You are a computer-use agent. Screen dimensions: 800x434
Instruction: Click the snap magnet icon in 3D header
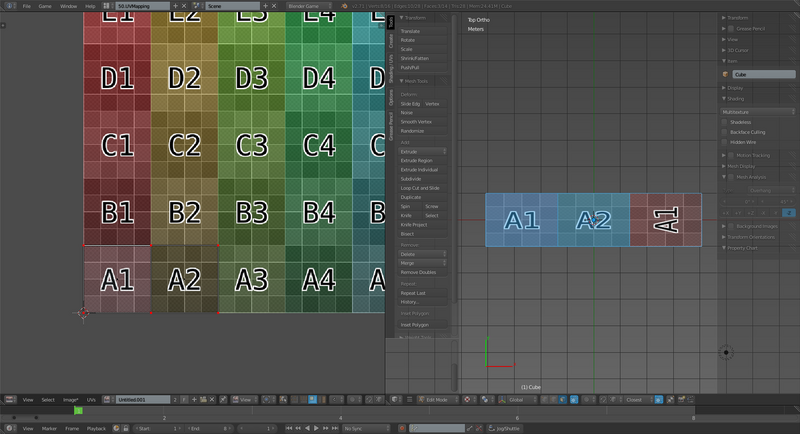click(603, 400)
